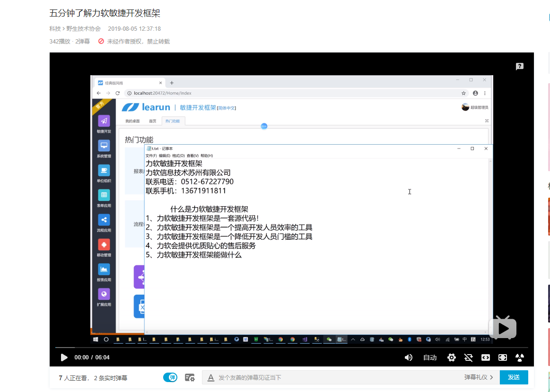Screen dimensions: 550x392
Task: Open the Chrome three-dot menu in the video
Action: pyautogui.click(x=485, y=93)
